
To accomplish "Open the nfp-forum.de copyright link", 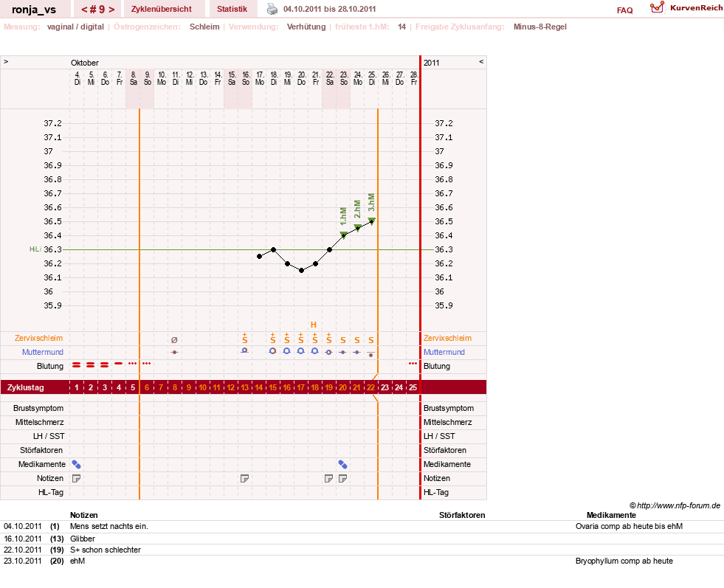I will pos(675,505).
